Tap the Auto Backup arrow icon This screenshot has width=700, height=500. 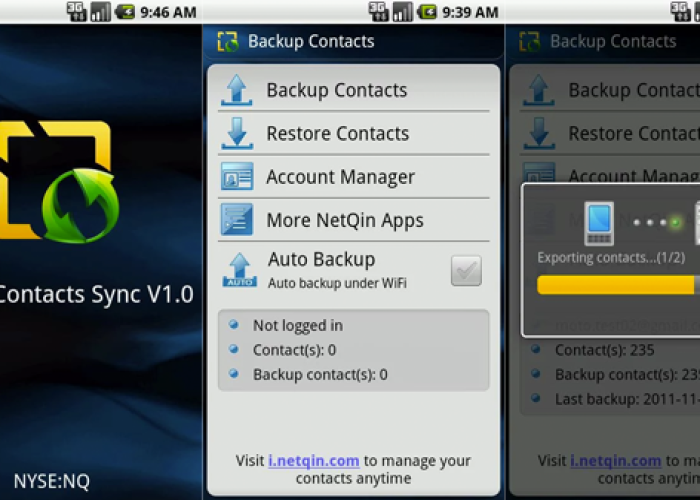coord(240,269)
